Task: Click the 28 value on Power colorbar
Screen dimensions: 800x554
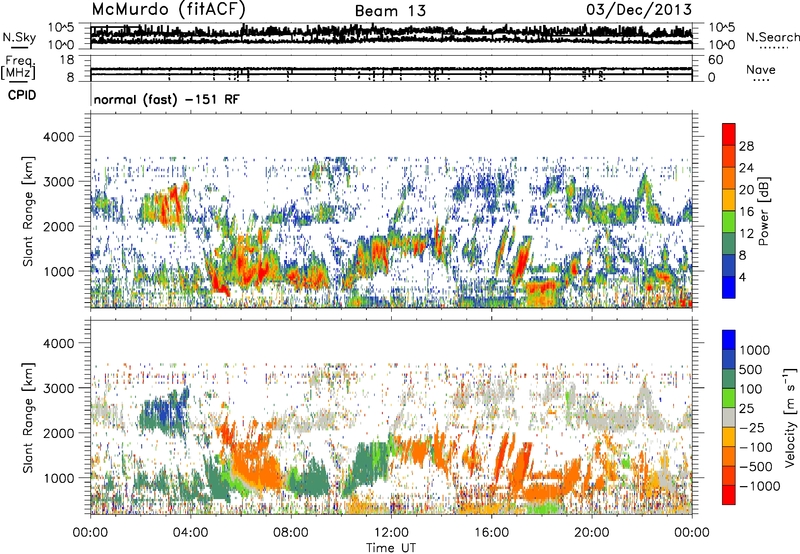Action: pyautogui.click(x=746, y=146)
